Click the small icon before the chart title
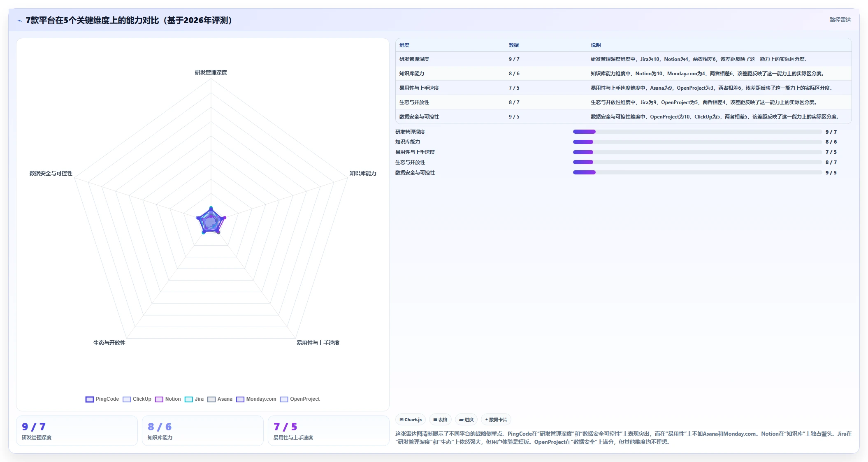Screen dimensions: 868x462 [19, 21]
